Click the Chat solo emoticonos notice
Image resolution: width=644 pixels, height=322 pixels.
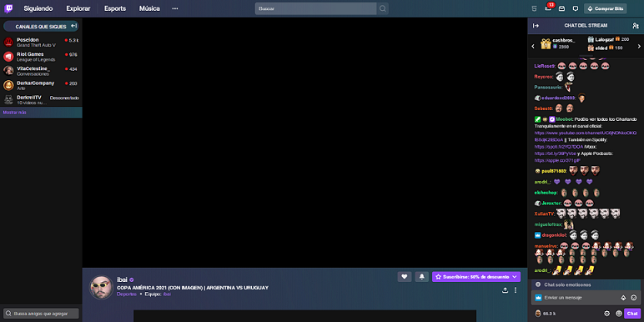(x=586, y=284)
